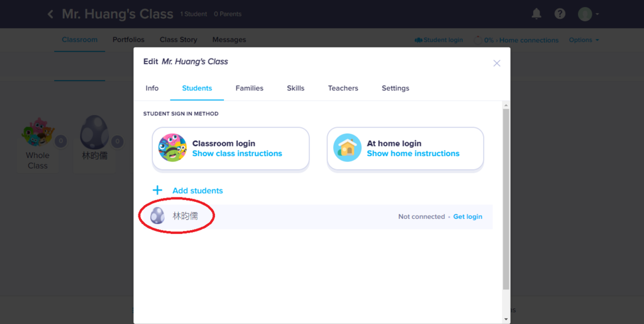Screen dimensions: 644x324
Task: Select student name 林昀儒 in the dialog list
Action: click(x=186, y=216)
